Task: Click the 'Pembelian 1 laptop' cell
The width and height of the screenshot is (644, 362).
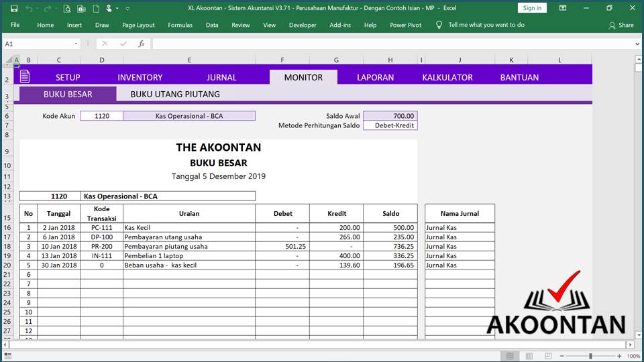Action: pyautogui.click(x=189, y=255)
